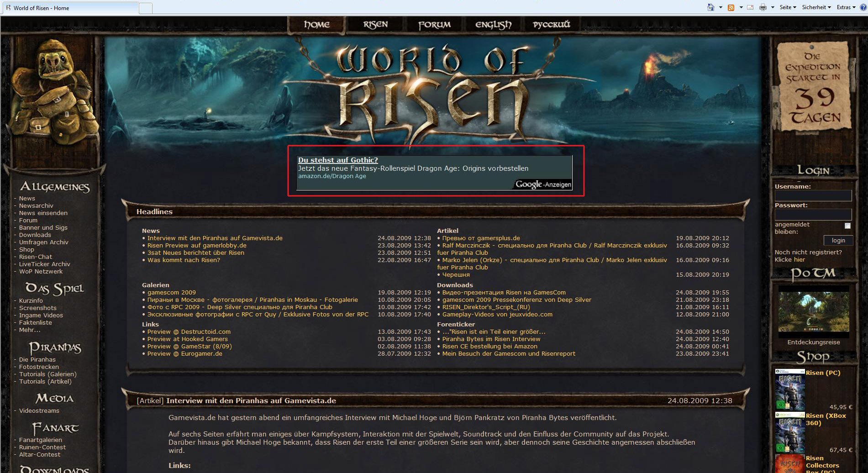Screen dimensions: 868x473
Task: Click the Risen (PC) box cover
Action: point(790,390)
